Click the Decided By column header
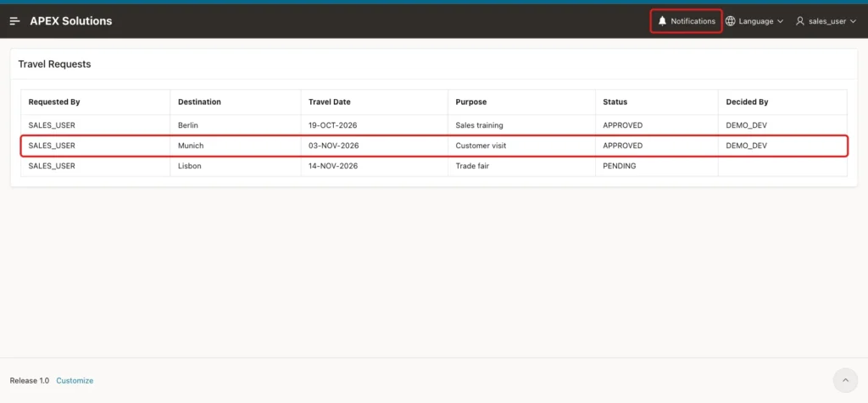Viewport: 868px width, 403px height. 747,102
